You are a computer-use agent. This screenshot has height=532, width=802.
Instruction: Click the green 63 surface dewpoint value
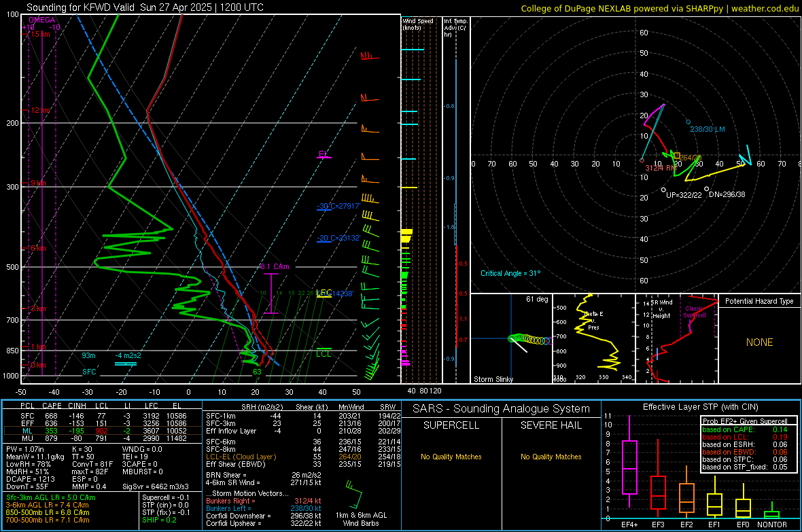point(258,372)
